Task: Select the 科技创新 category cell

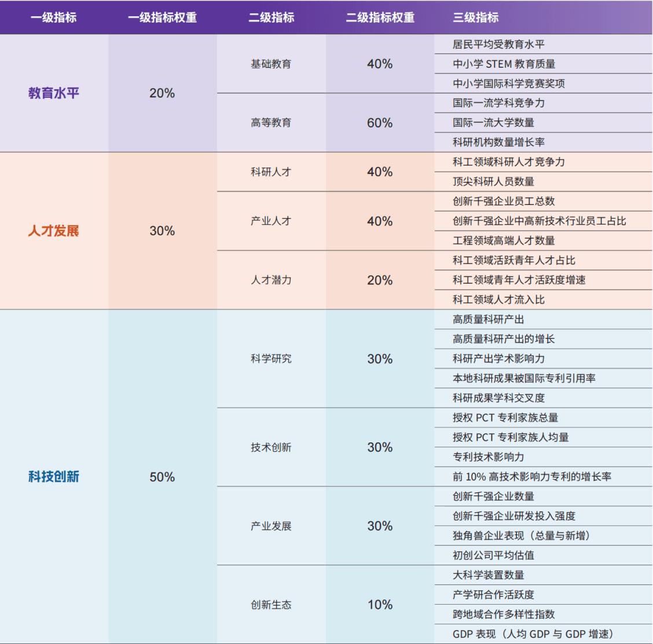Action: (x=54, y=477)
